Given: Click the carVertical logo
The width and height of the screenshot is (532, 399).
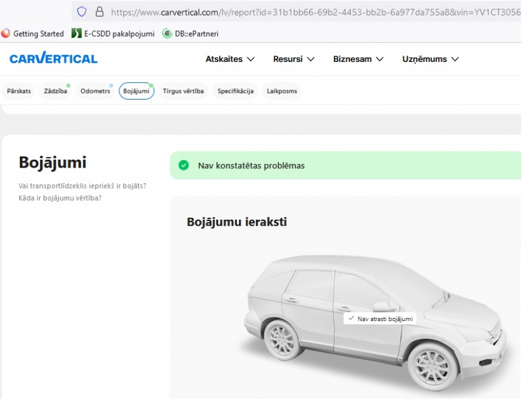Looking at the screenshot, I should [x=53, y=58].
